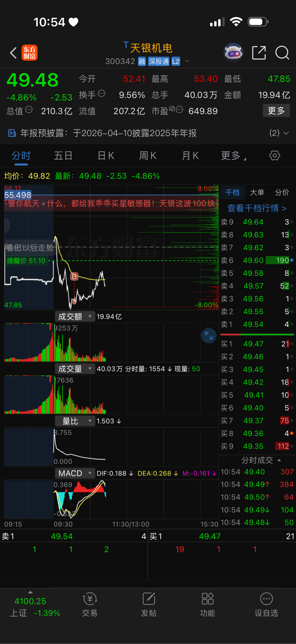The image size is (296, 644).
Task: Open the 东方财富 logo icon
Action: tap(30, 52)
